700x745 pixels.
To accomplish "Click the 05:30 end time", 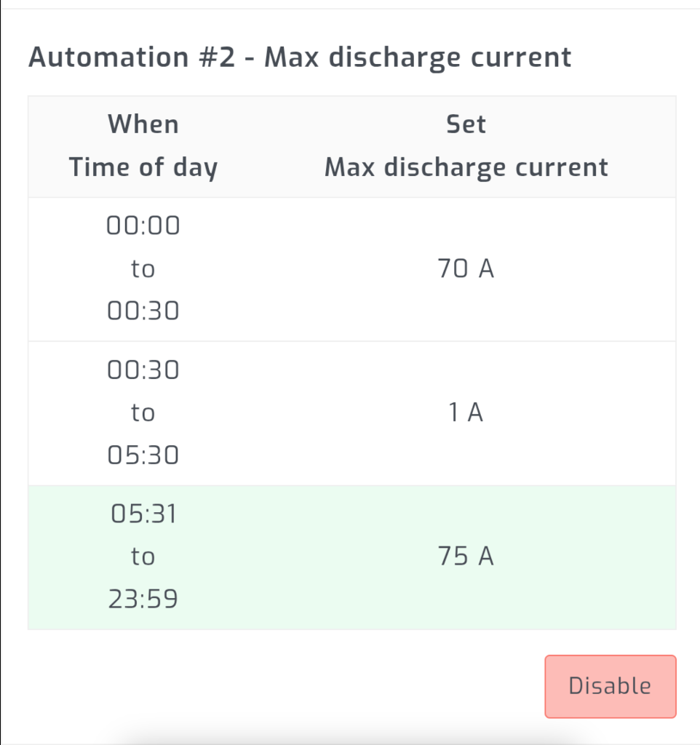I will coord(143,454).
